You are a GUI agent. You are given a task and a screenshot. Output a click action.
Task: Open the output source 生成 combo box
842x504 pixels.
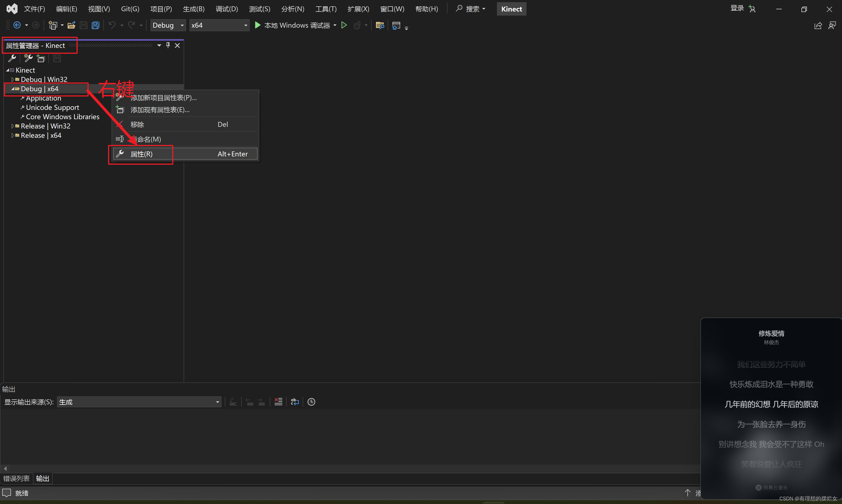(139, 402)
